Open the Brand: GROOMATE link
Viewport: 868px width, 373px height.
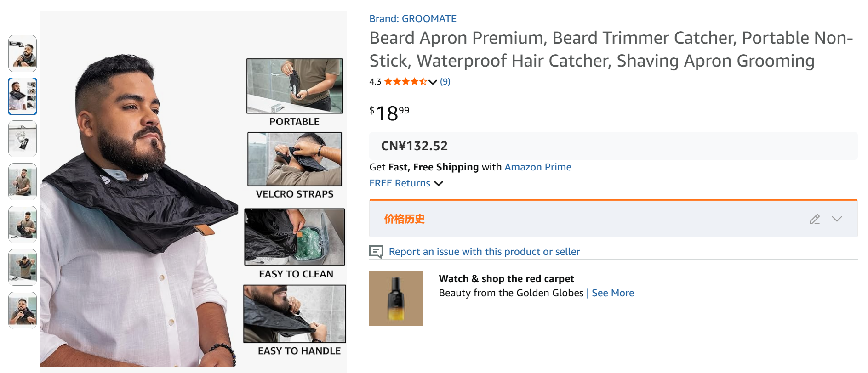click(412, 19)
